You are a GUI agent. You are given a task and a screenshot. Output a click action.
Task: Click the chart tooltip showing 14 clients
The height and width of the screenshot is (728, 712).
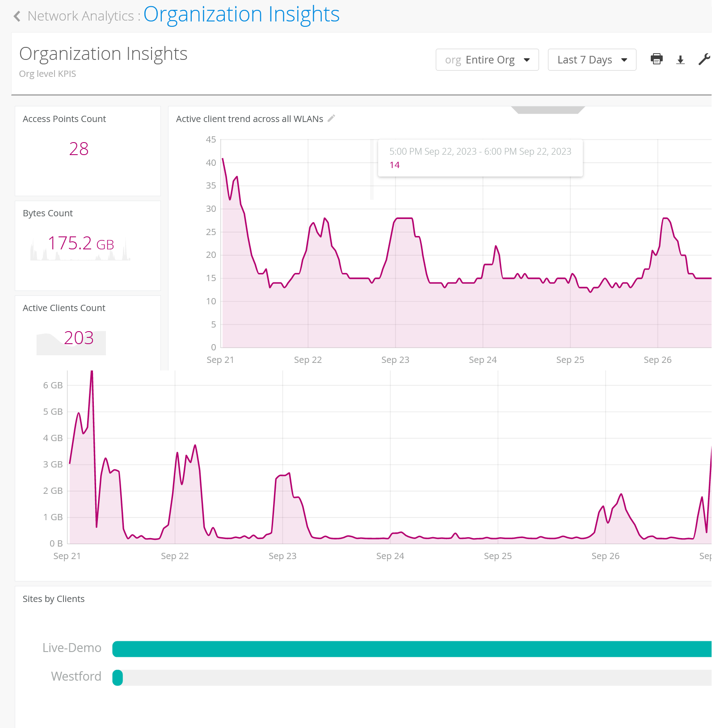pyautogui.click(x=480, y=158)
